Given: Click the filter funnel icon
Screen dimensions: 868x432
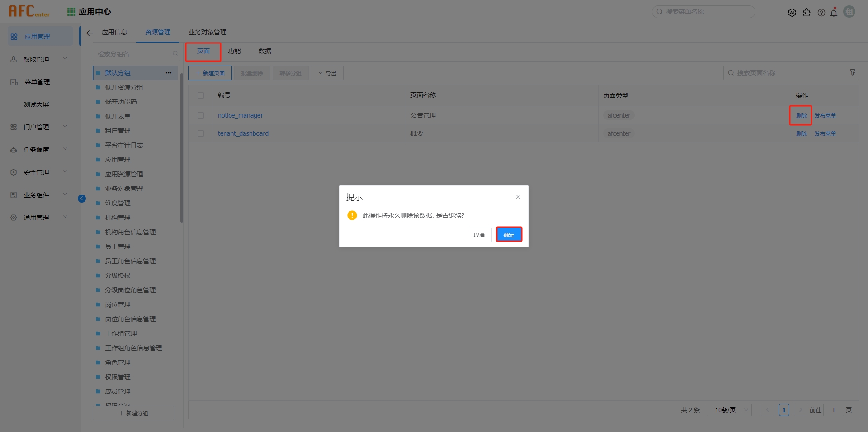Looking at the screenshot, I should 852,72.
